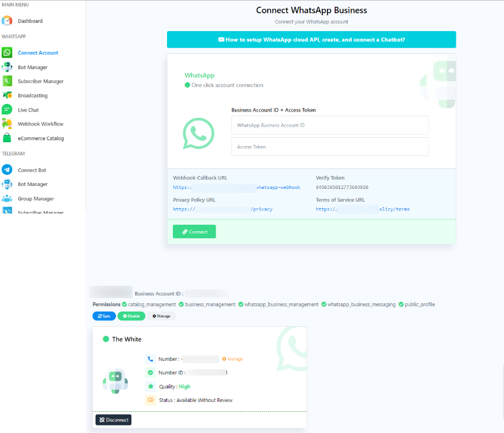Focus the WhatsApp Business Account ID field
504x433 pixels.
point(330,125)
